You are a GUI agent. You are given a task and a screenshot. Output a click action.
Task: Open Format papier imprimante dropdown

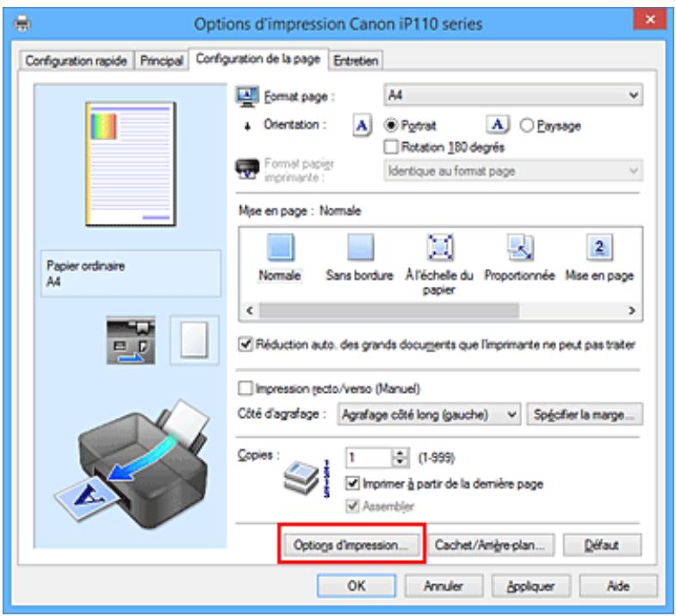pos(513,171)
